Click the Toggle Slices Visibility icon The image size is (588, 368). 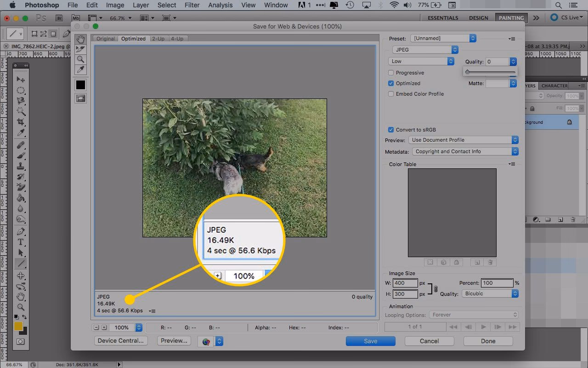pyautogui.click(x=80, y=98)
